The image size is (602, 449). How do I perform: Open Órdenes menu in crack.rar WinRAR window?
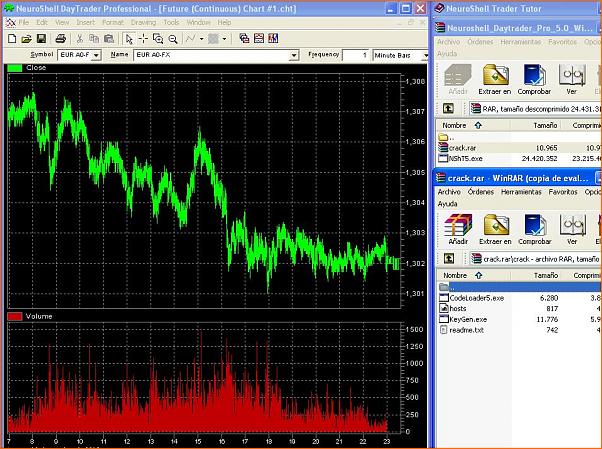point(481,192)
